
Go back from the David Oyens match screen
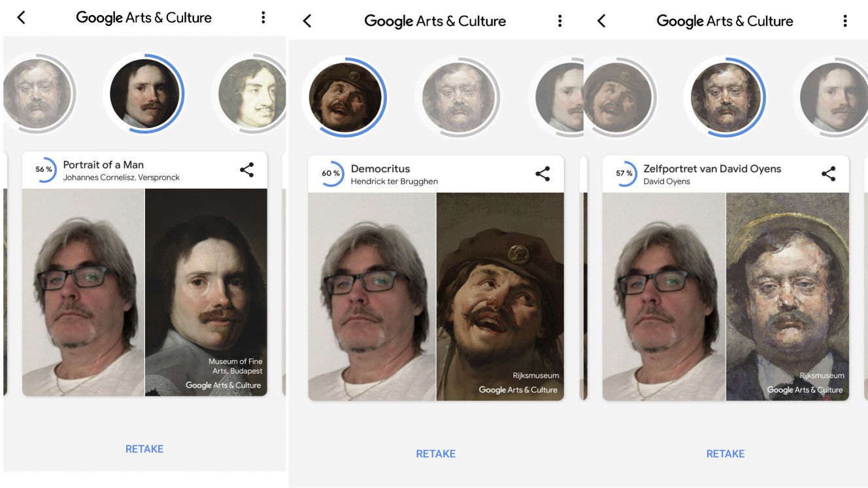(x=601, y=21)
